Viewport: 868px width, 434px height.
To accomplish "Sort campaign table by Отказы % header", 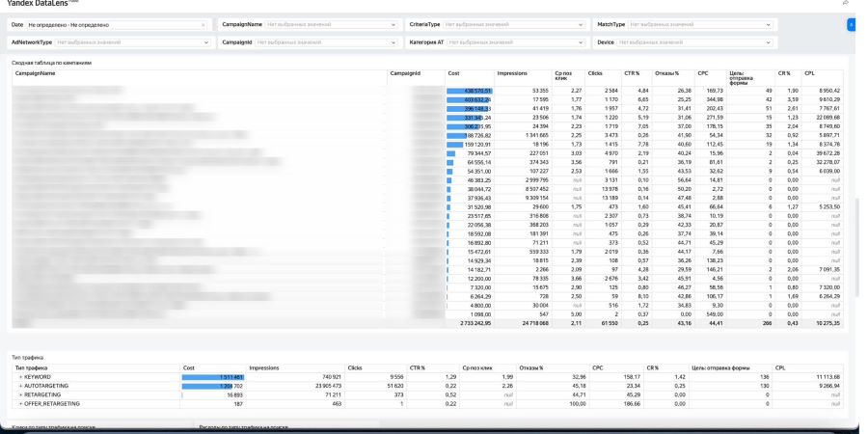I will [x=665, y=73].
